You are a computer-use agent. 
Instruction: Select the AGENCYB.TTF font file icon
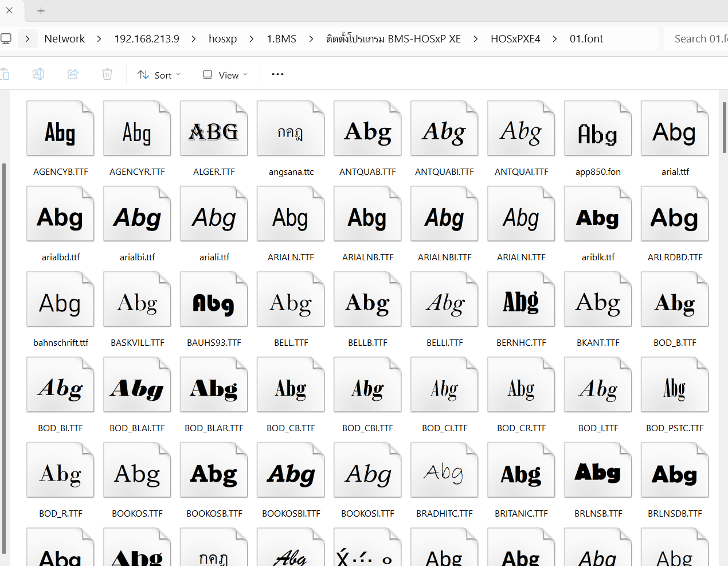click(60, 128)
